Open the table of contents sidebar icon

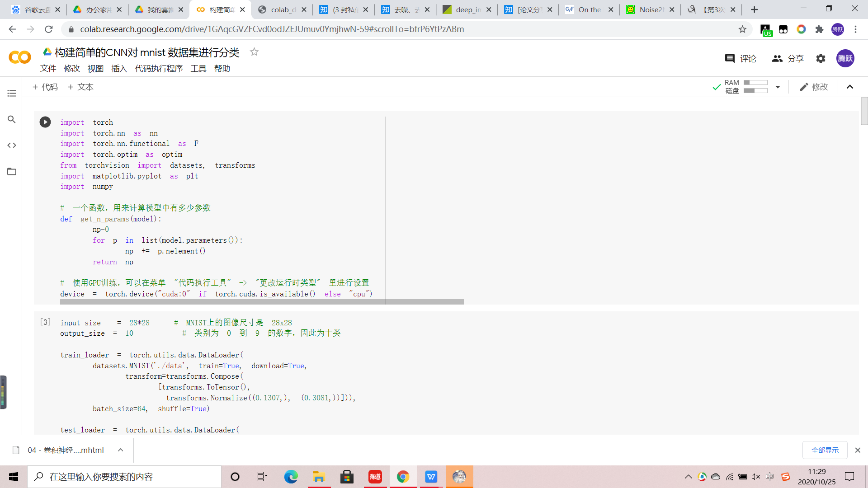pos(12,94)
